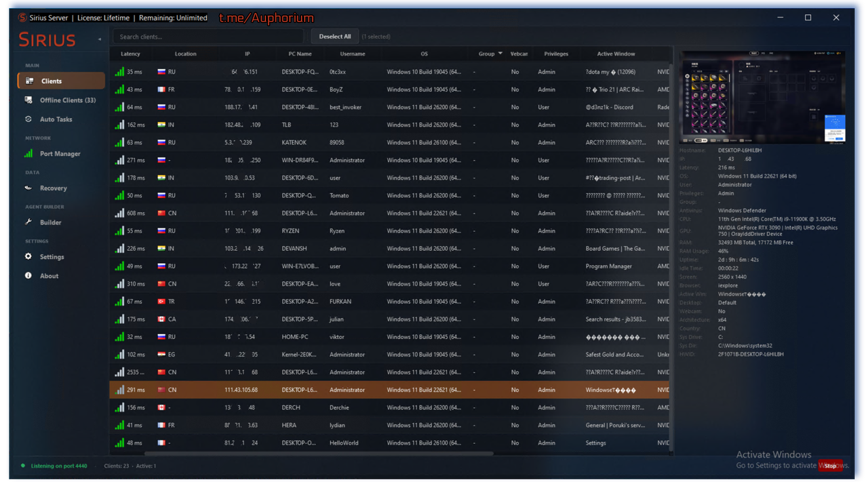Image resolution: width=868 pixels, height=482 pixels.
Task: Open the remote desktop preview thumbnail
Action: tap(763, 97)
